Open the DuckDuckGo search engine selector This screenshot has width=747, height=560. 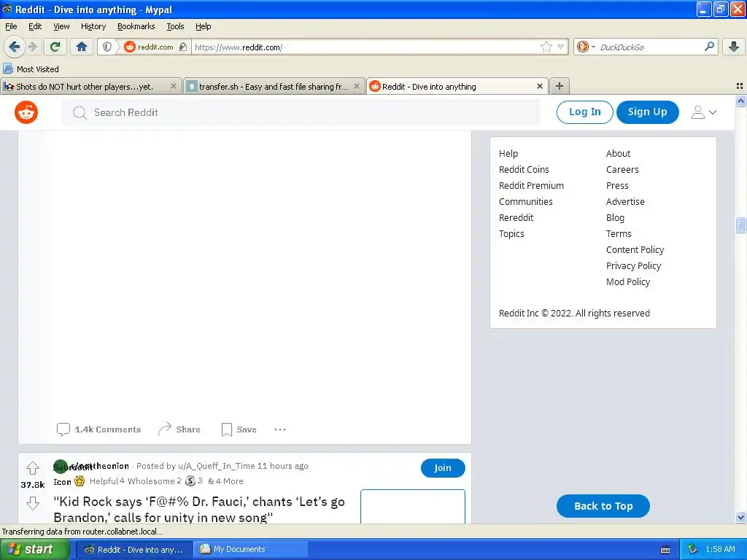coord(586,47)
